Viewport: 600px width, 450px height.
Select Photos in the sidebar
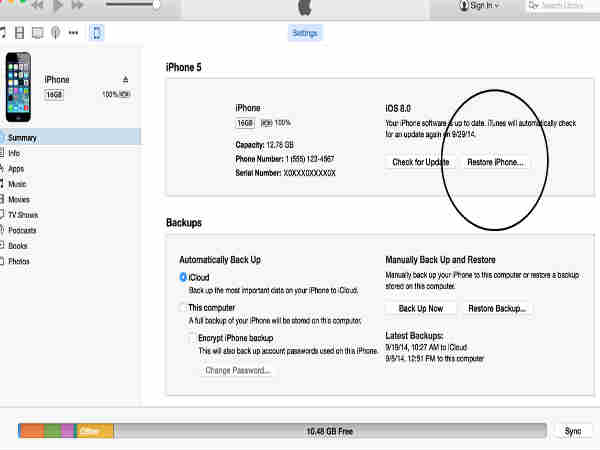point(19,260)
